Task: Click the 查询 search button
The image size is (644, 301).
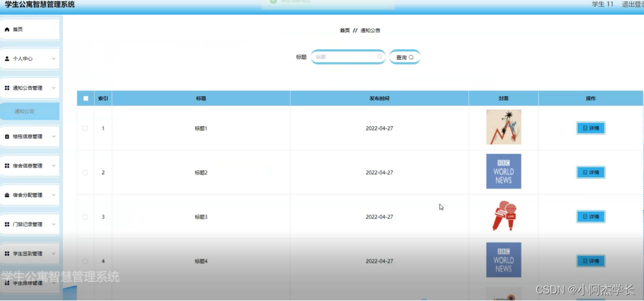Action: 404,58
